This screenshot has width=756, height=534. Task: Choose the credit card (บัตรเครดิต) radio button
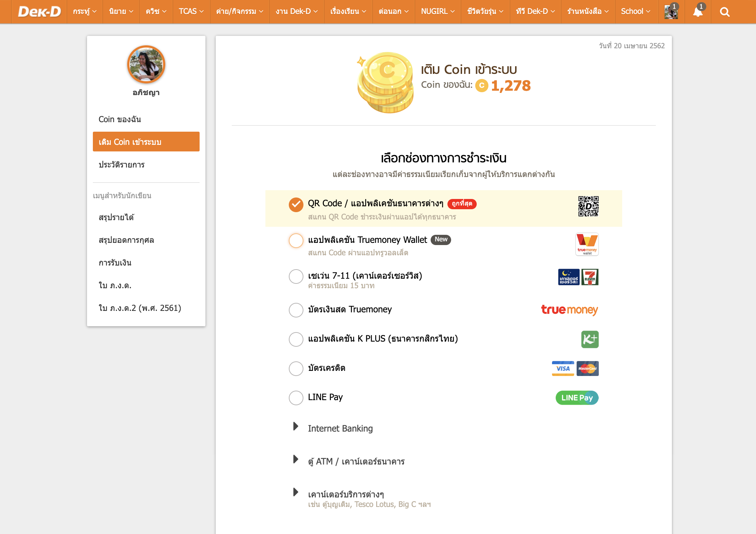(296, 368)
